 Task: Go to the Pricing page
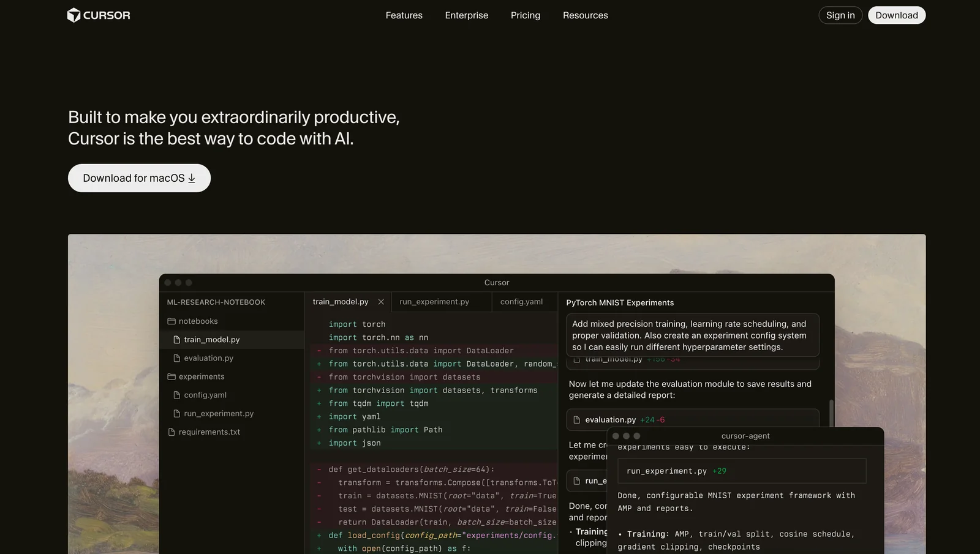tap(525, 15)
